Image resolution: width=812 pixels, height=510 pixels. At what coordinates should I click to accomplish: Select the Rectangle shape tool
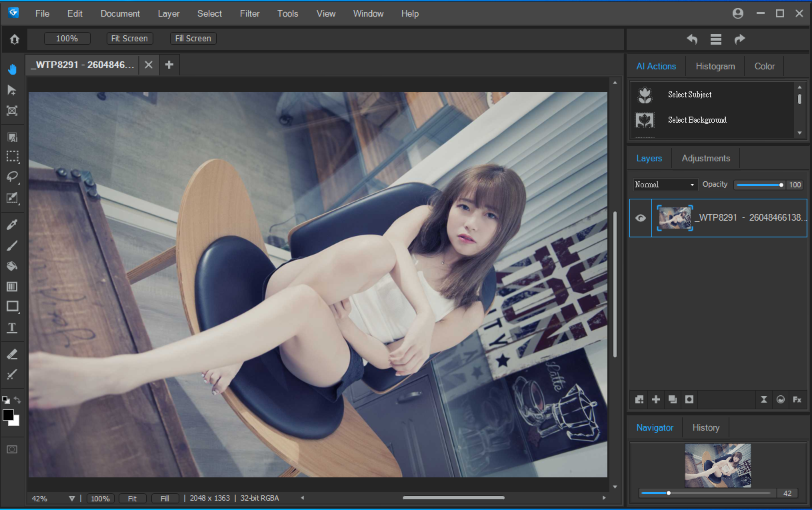pos(12,307)
